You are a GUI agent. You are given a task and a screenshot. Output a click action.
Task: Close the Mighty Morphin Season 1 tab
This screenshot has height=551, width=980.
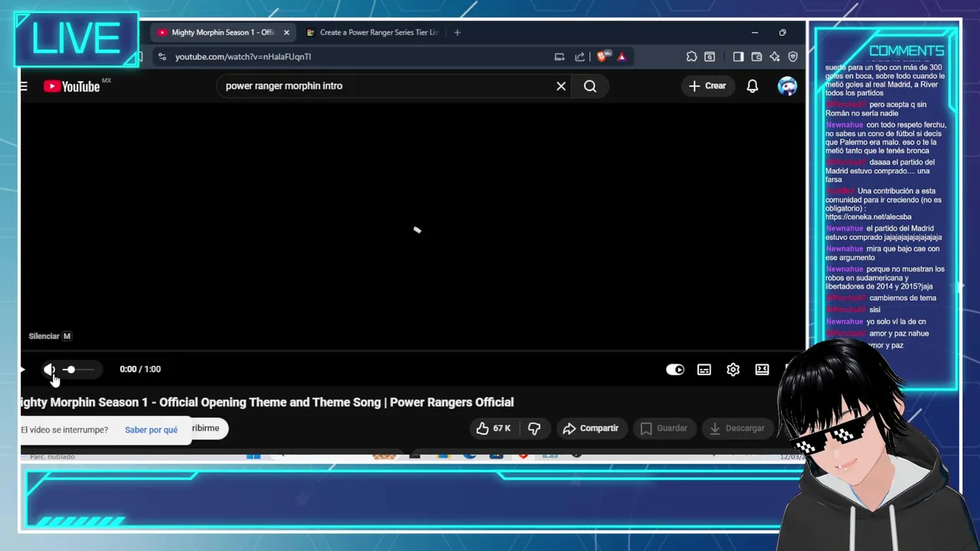(286, 32)
